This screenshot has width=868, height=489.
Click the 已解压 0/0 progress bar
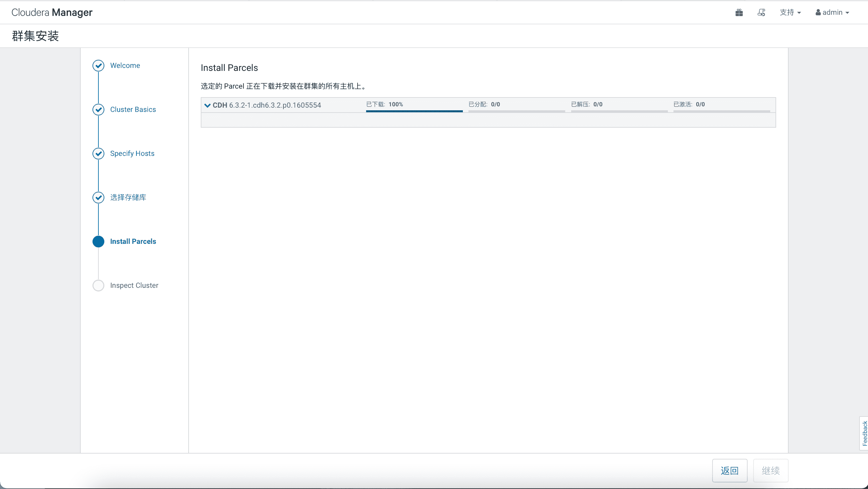619,111
